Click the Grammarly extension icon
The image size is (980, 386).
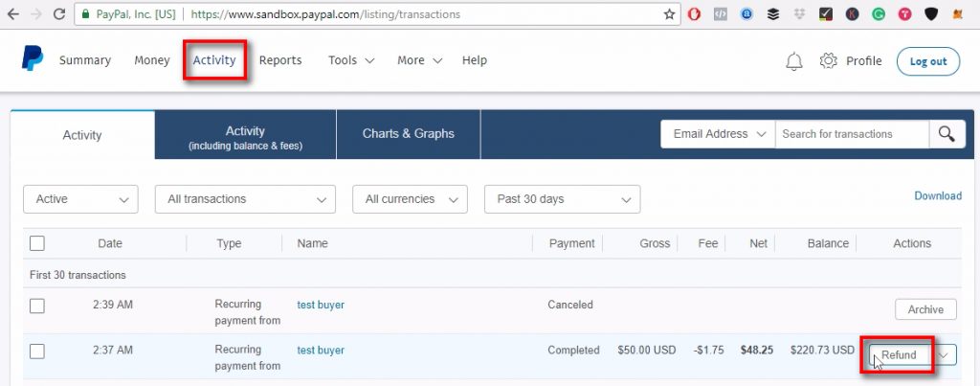point(878,14)
